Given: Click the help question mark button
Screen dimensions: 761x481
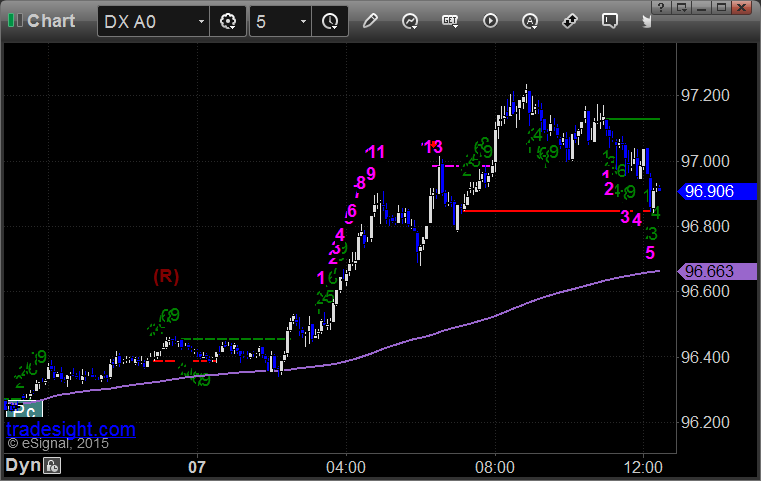Looking at the screenshot, I should [661, 7].
